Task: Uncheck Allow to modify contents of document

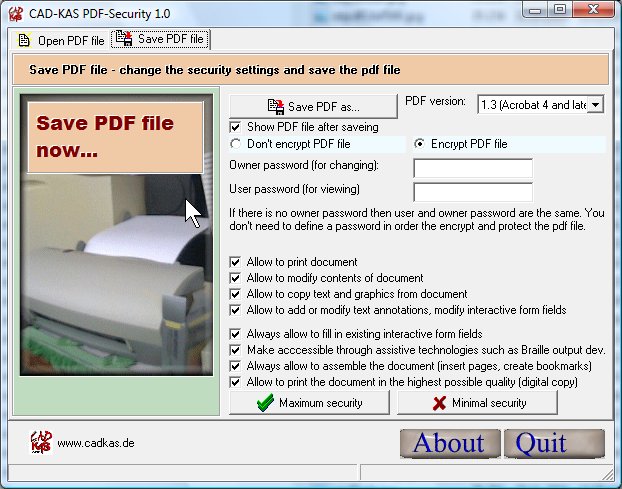Action: 236,278
